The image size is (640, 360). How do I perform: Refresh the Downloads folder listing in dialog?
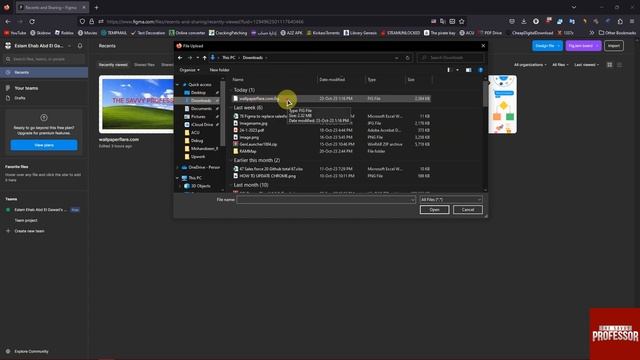pos(407,58)
